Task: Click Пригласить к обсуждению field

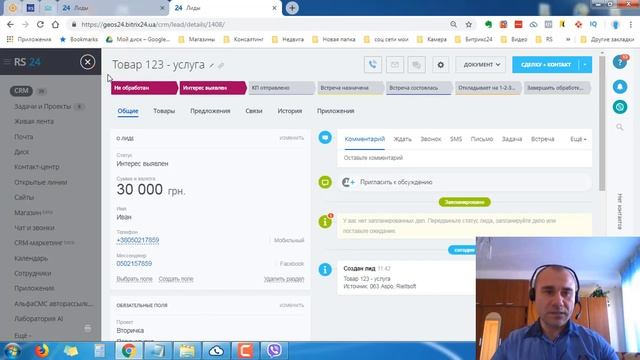Action: tap(464, 182)
